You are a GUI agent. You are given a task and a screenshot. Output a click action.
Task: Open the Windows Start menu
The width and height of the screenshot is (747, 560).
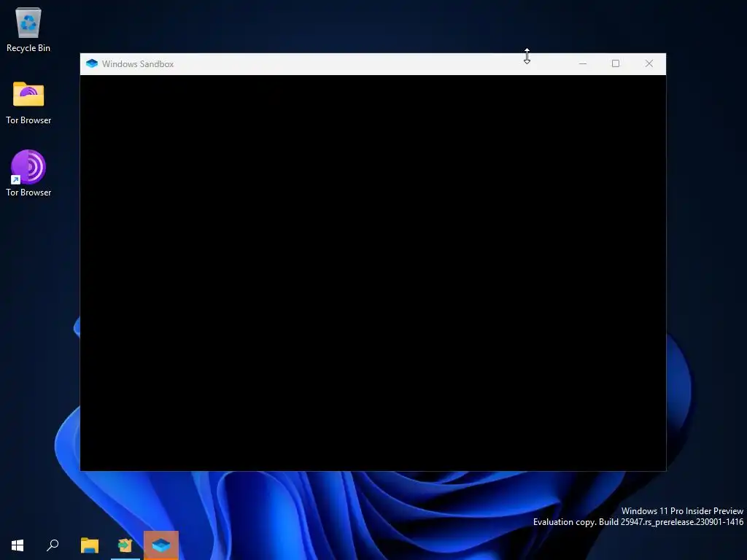18,545
